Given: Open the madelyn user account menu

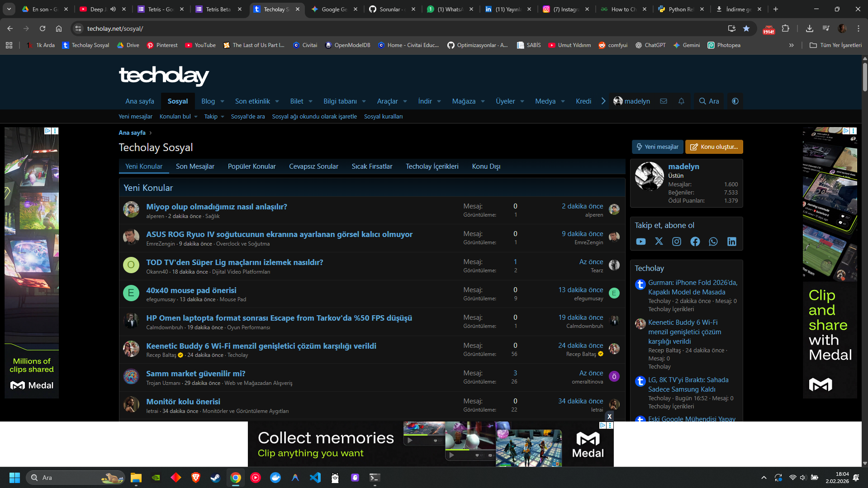Looking at the screenshot, I should 631,101.
